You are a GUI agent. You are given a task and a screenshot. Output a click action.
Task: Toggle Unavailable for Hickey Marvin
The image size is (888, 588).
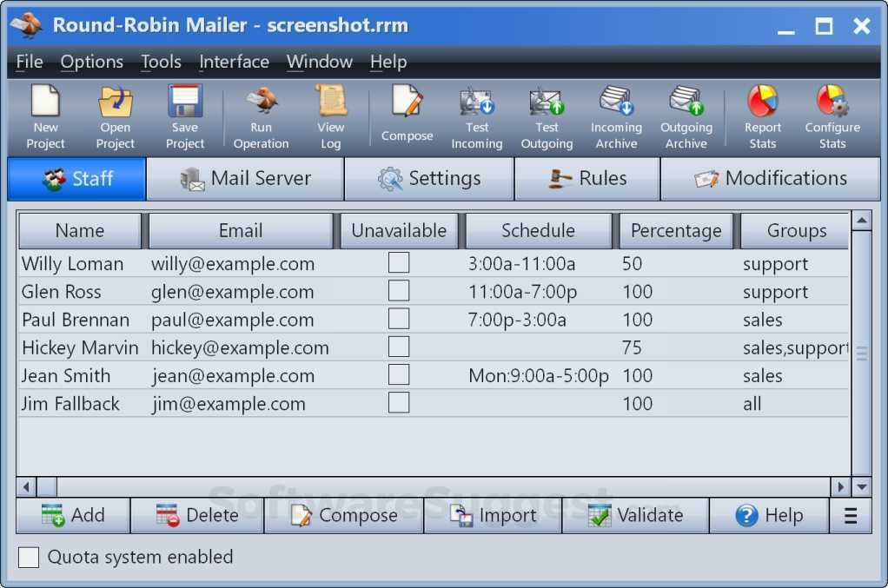click(x=399, y=347)
